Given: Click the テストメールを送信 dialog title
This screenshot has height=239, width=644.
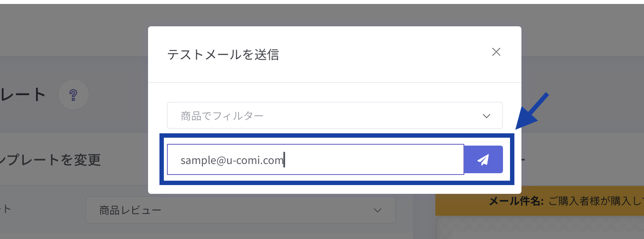Looking at the screenshot, I should click(223, 55).
